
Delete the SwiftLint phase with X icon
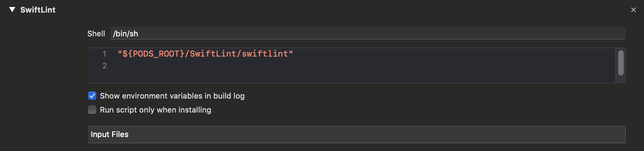[634, 10]
